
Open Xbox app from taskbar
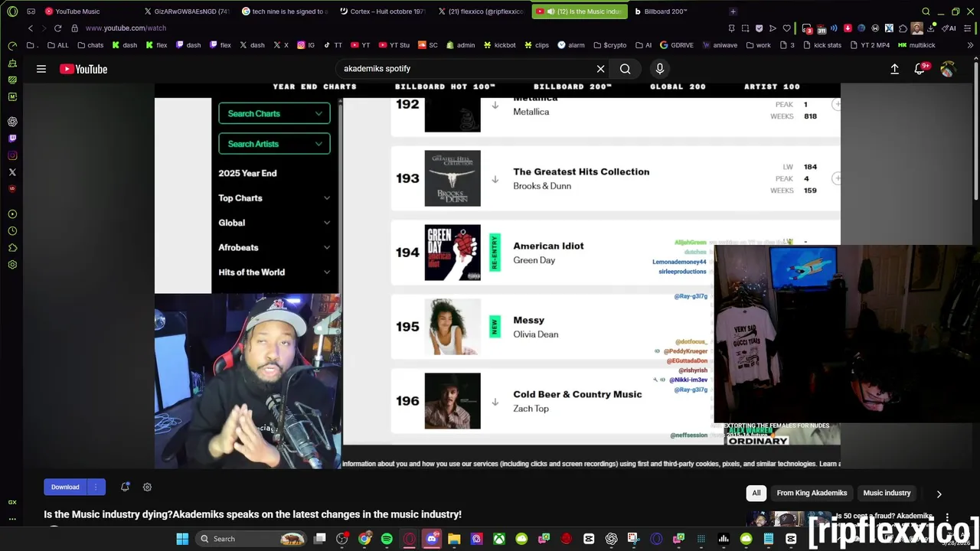[x=499, y=539]
